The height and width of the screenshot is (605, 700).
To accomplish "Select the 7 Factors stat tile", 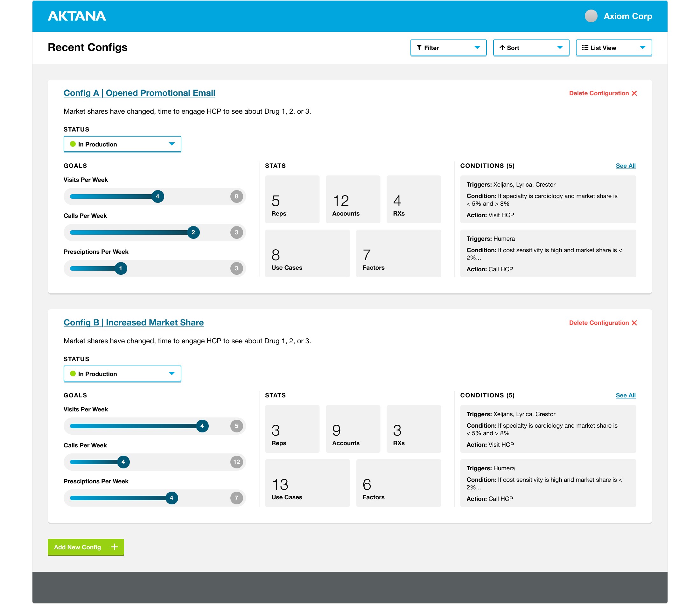I will 399,254.
